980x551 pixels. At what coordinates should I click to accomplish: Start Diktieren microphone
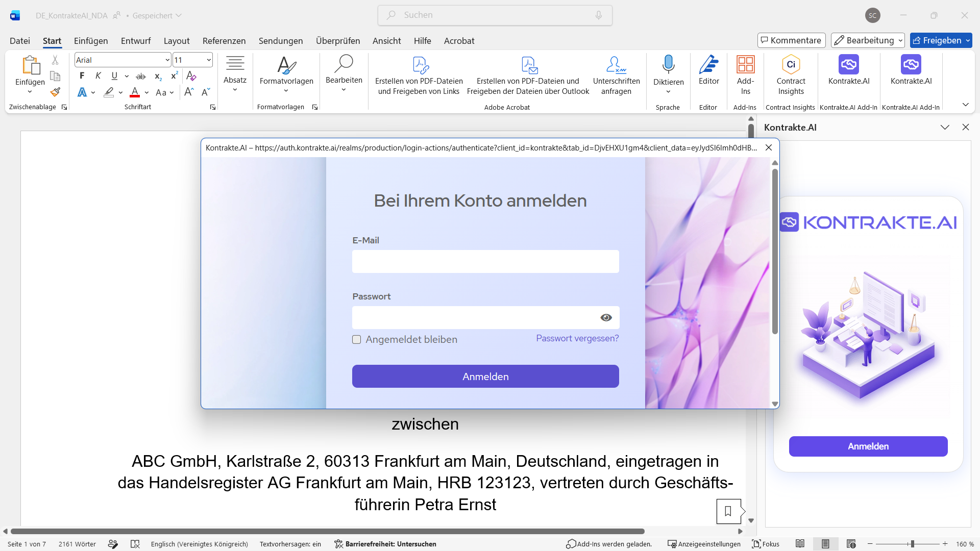pyautogui.click(x=668, y=65)
